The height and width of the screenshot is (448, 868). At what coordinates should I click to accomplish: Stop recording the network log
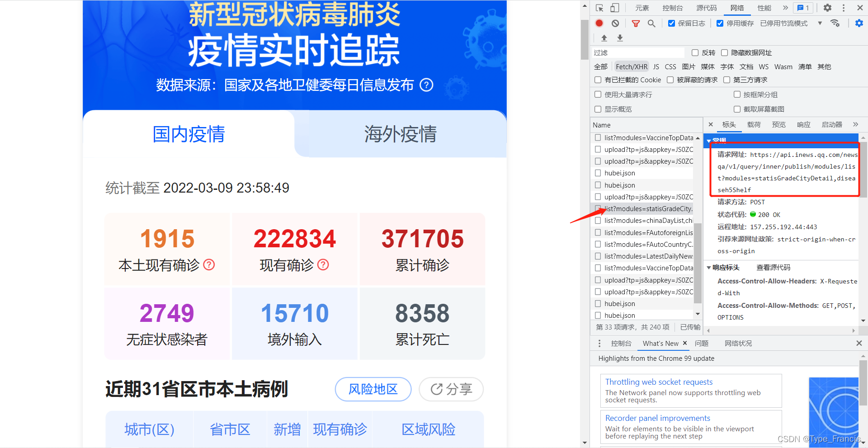pos(599,23)
